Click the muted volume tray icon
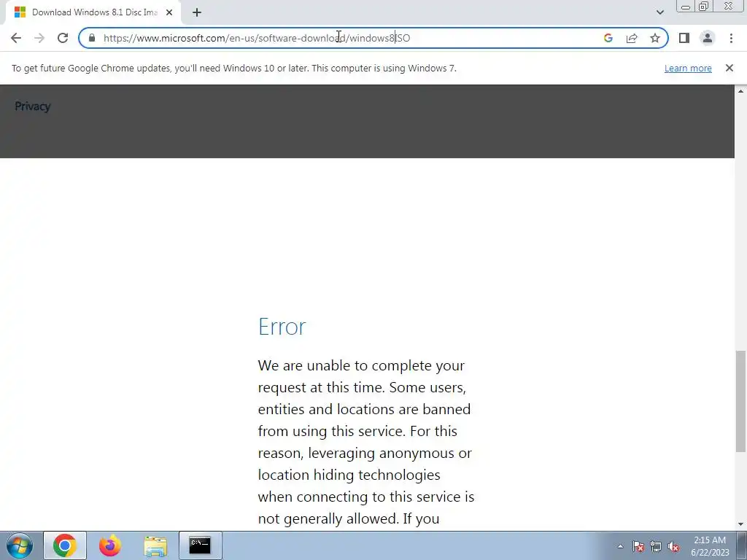Screen dimensions: 747x560 coord(673,547)
